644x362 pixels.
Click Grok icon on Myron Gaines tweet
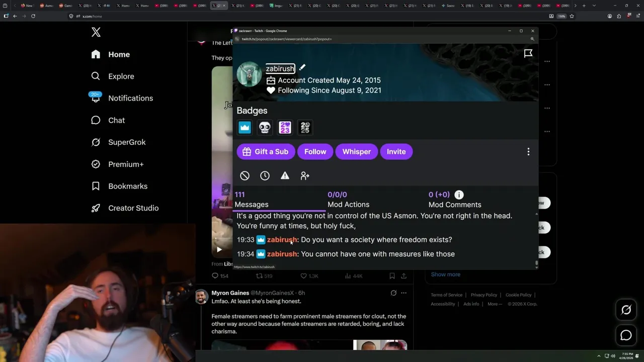point(393,293)
